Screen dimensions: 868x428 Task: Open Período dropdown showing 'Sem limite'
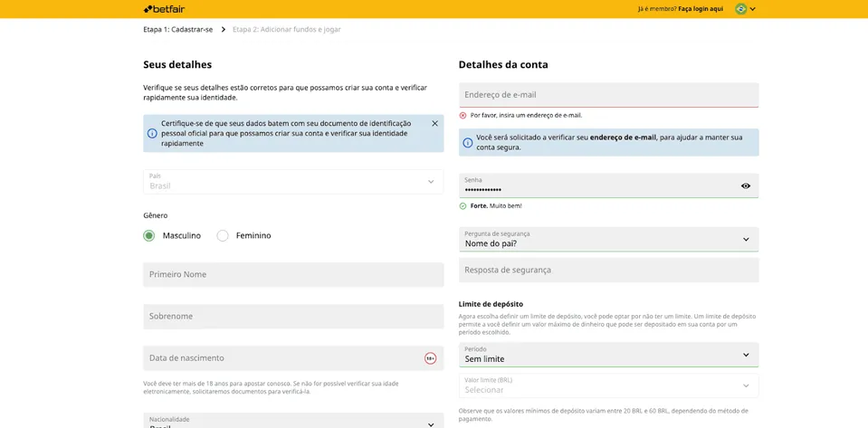tap(609, 355)
